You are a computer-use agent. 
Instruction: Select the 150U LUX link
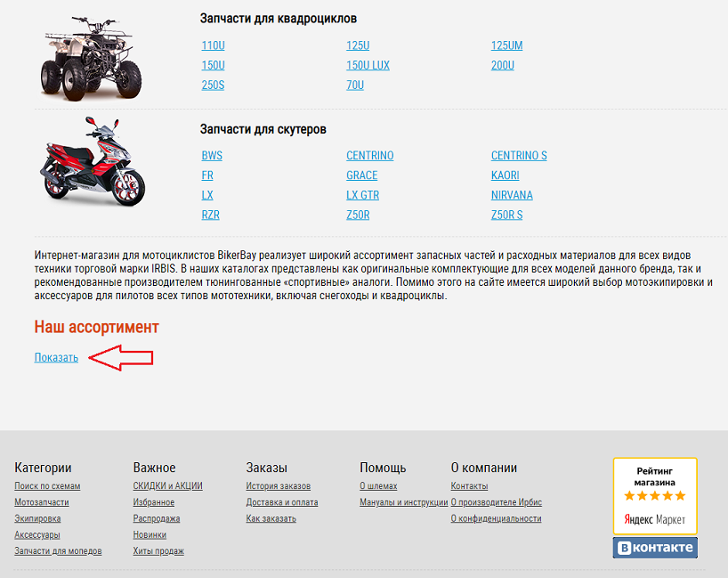[368, 66]
